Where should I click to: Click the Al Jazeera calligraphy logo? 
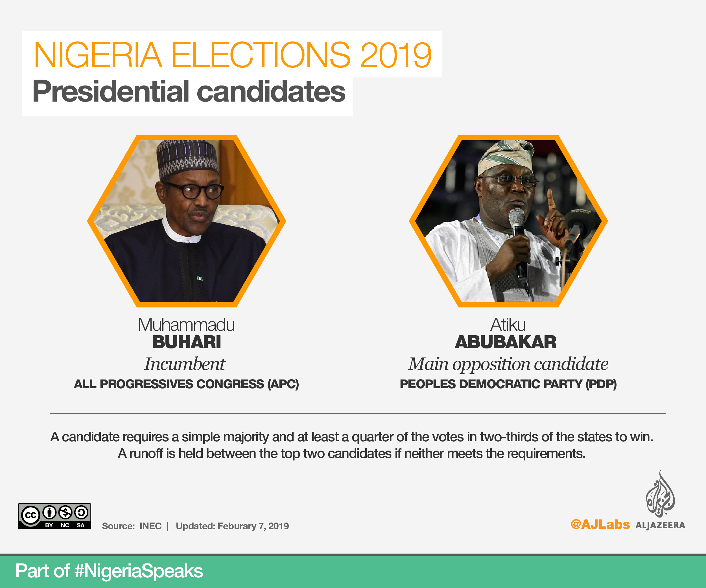click(x=660, y=495)
